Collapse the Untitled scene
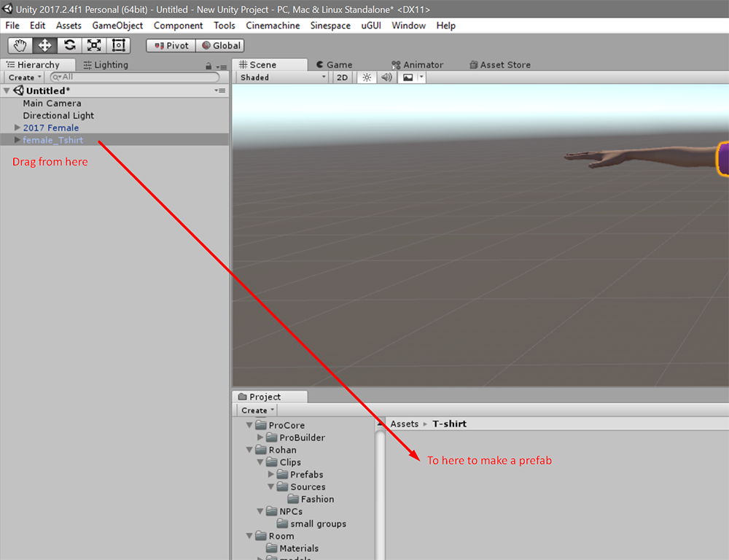This screenshot has height=560, width=729. pyautogui.click(x=7, y=90)
